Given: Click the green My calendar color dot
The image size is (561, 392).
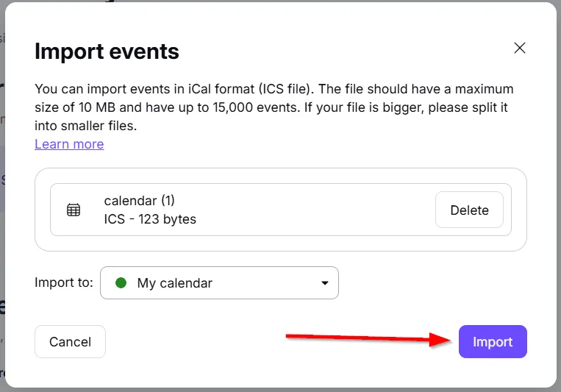Looking at the screenshot, I should tap(121, 283).
